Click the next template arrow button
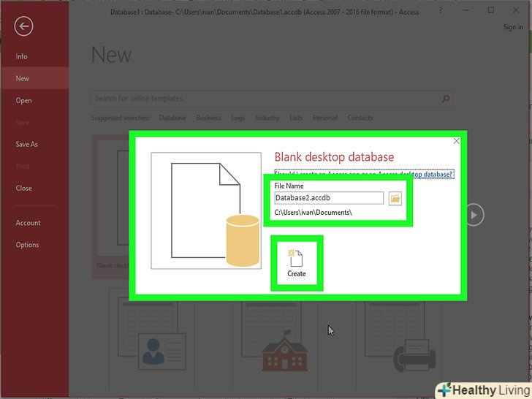 (x=474, y=215)
